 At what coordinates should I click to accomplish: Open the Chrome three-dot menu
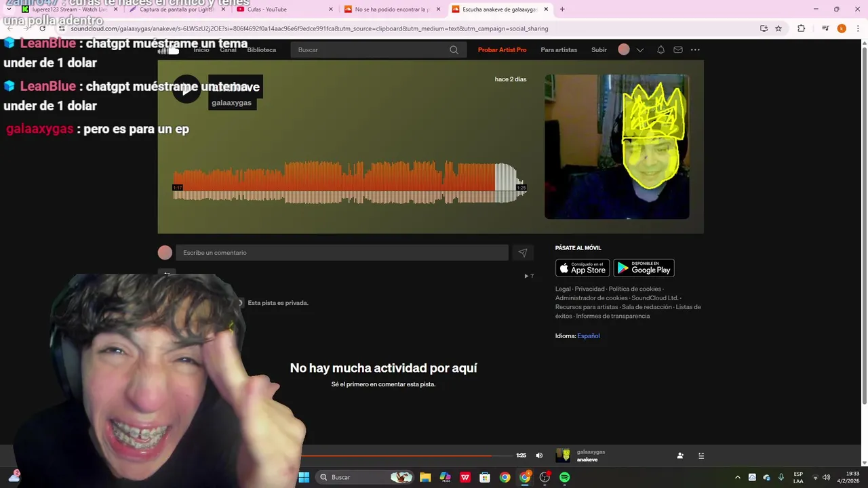click(x=857, y=28)
